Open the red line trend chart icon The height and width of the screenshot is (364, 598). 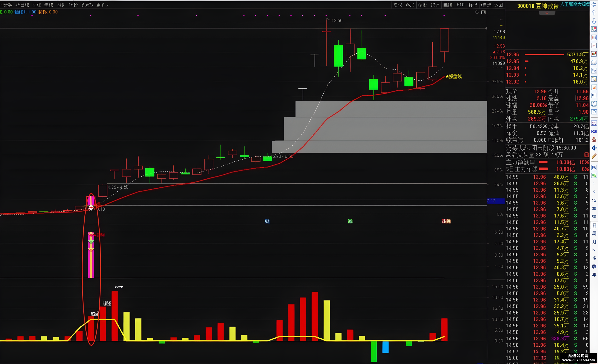point(594,46)
